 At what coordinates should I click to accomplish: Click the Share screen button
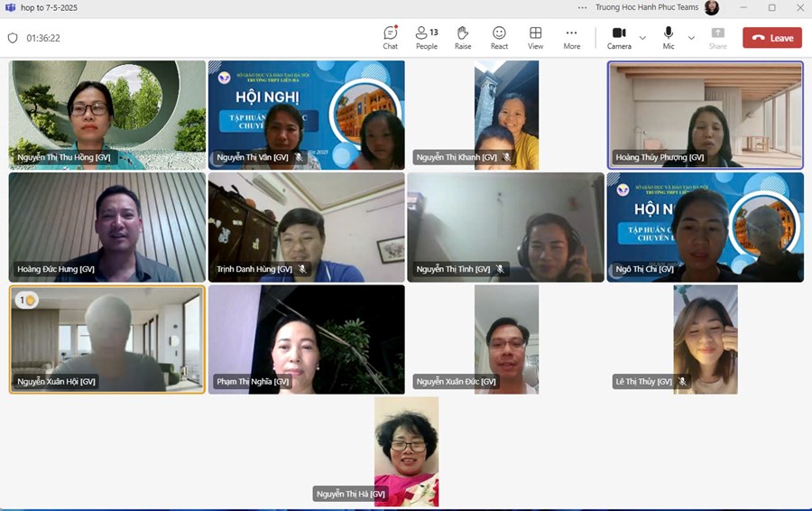click(717, 37)
